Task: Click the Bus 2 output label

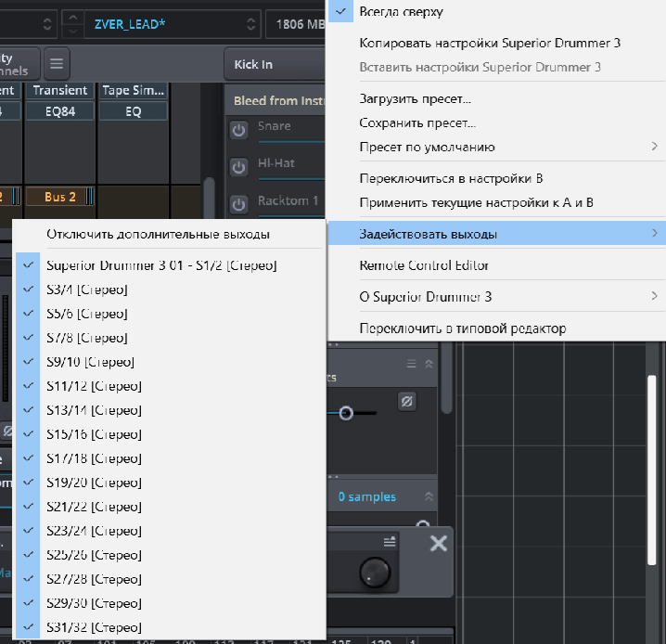Action: click(60, 197)
